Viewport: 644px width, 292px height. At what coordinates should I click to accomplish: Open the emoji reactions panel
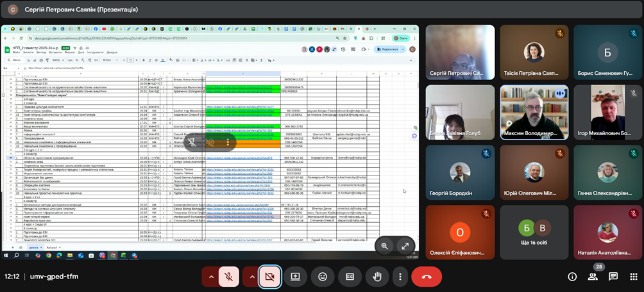tap(323, 277)
